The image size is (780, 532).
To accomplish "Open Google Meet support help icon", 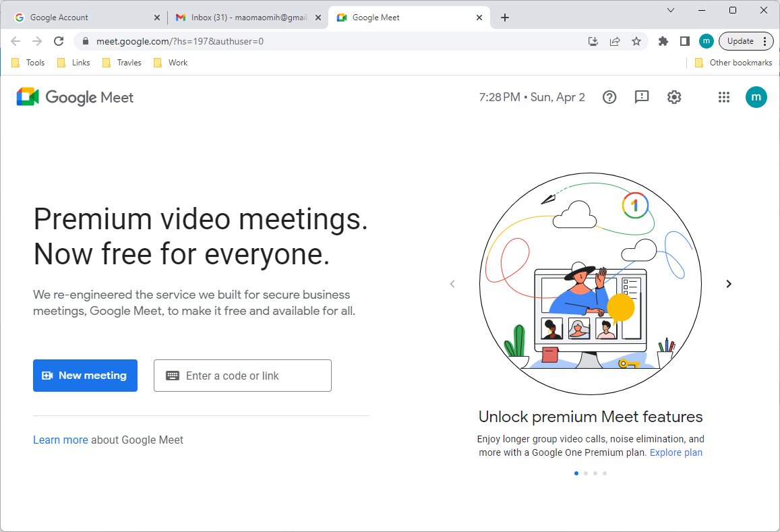I will (609, 97).
